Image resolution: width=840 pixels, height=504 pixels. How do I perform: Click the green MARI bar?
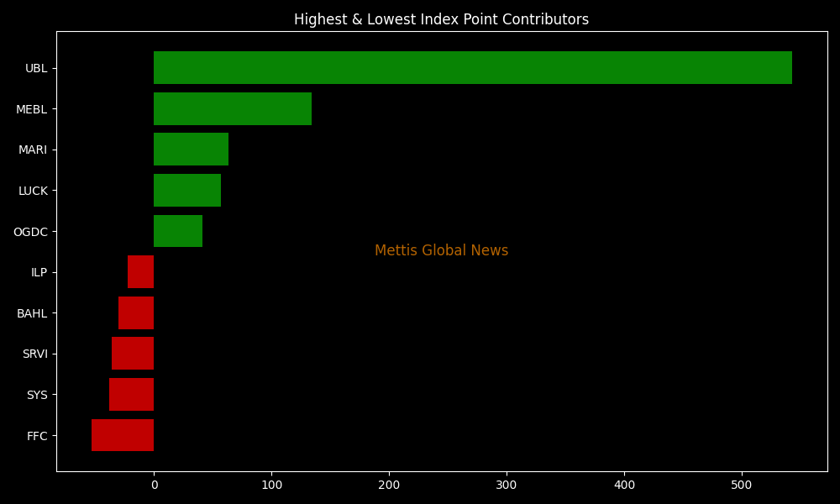pyautogui.click(x=192, y=150)
